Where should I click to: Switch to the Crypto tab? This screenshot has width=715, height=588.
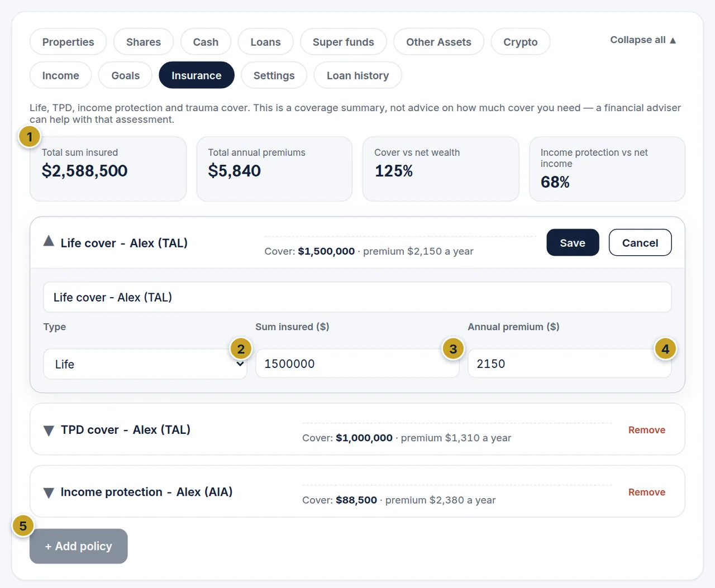[521, 42]
